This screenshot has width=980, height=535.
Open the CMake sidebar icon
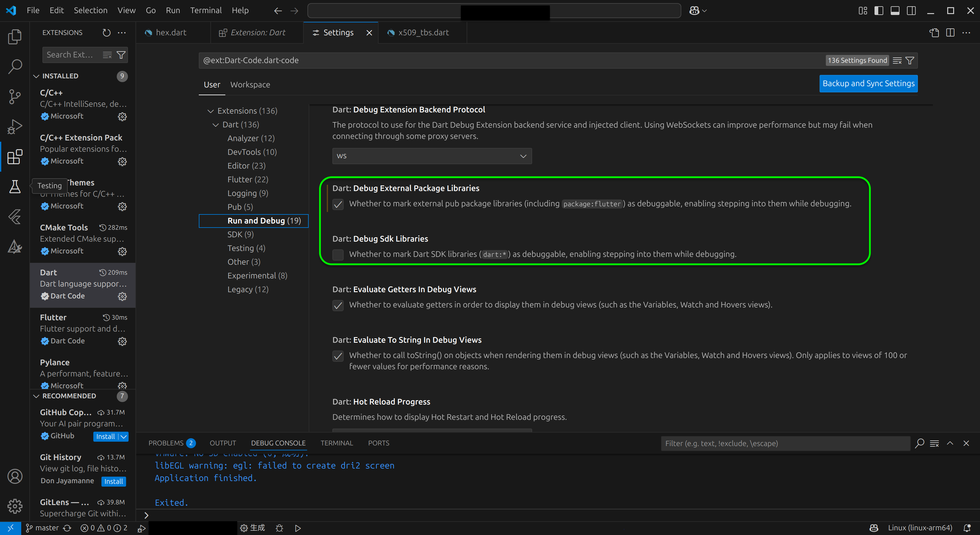pyautogui.click(x=15, y=247)
